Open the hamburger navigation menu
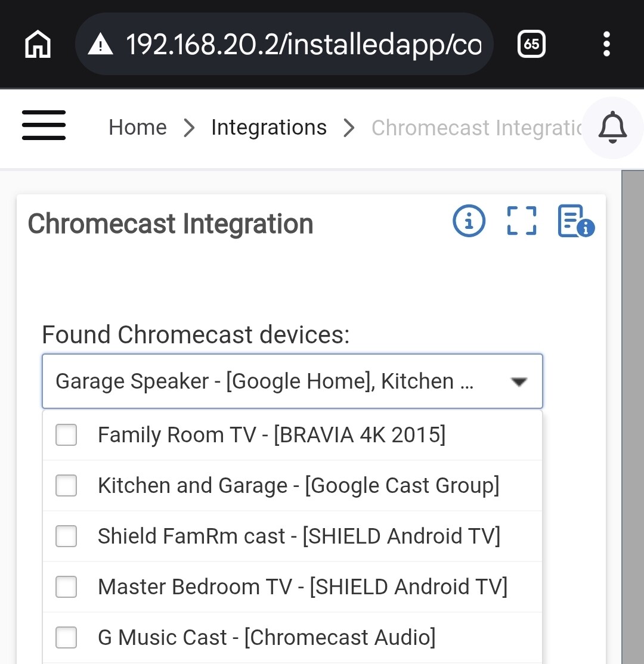 click(44, 125)
